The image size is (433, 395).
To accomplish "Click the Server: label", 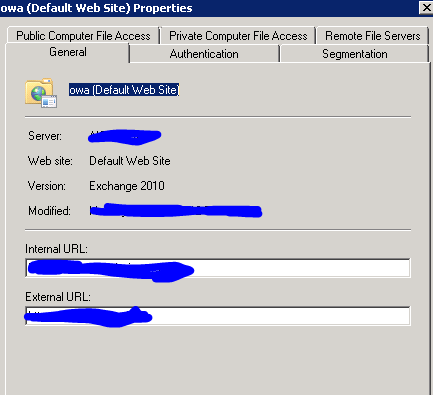I will click(45, 136).
